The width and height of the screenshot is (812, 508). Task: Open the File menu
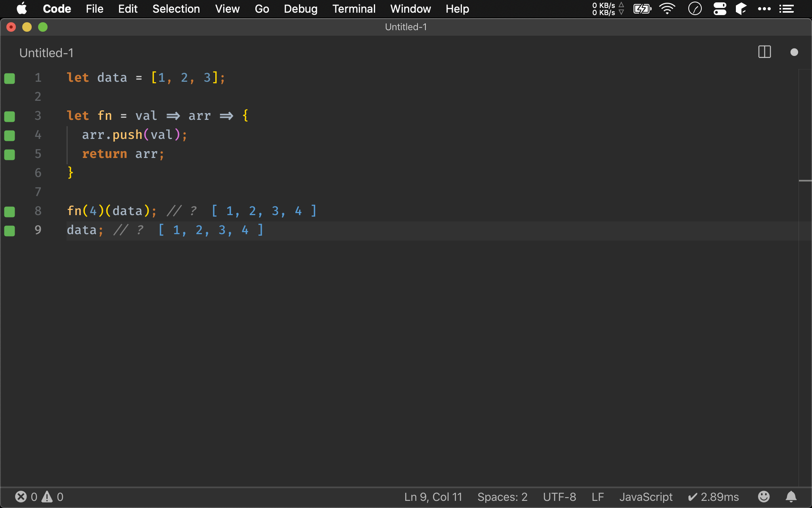pyautogui.click(x=94, y=9)
